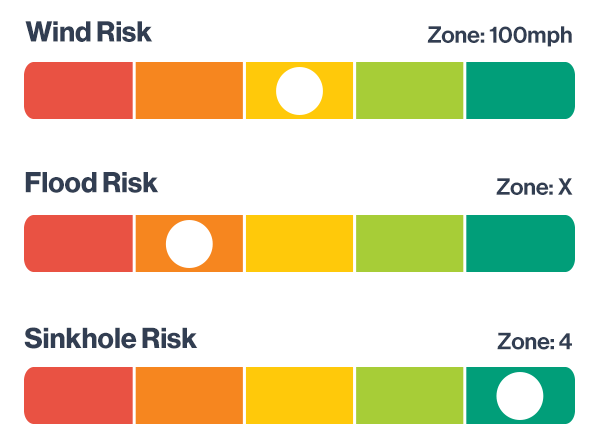This screenshot has width=600, height=447.
Task: Choose the yellow Sinkhole Risk segment
Action: [299, 396]
